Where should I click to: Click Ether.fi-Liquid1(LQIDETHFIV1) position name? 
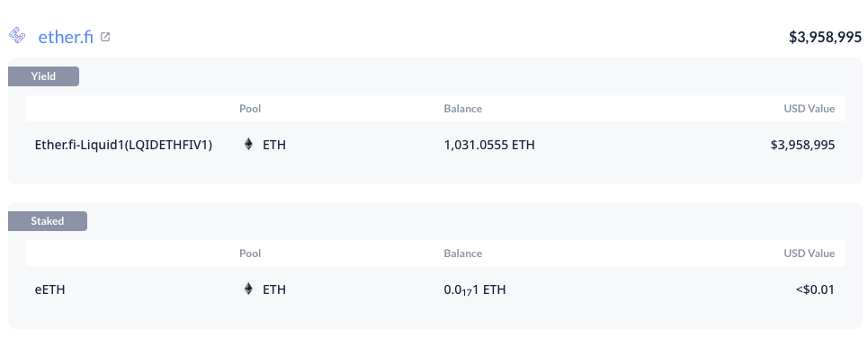pyautogui.click(x=123, y=145)
